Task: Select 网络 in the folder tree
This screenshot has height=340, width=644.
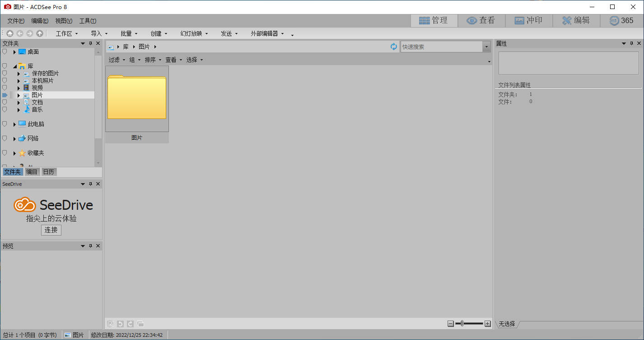Action: [33, 138]
